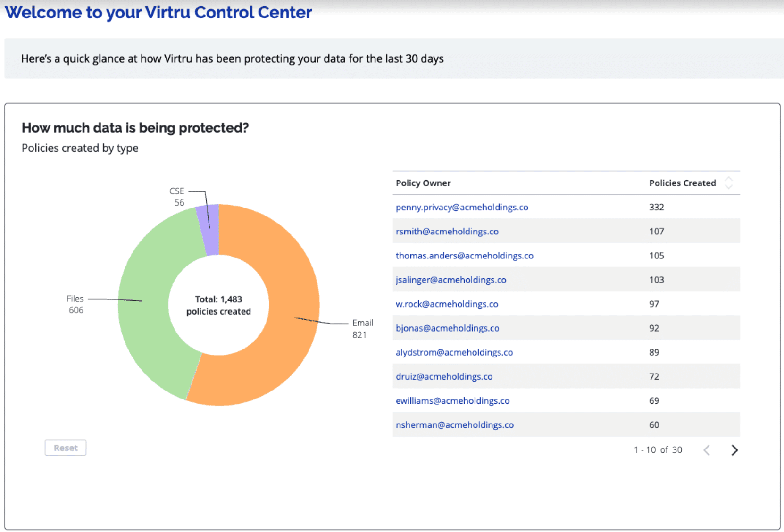Open alydstrom@acmeholdings.co owner link
This screenshot has height=532, width=784.
(454, 352)
